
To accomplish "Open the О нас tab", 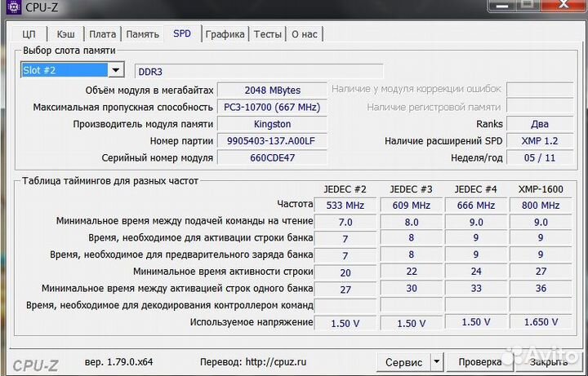I will (x=305, y=34).
